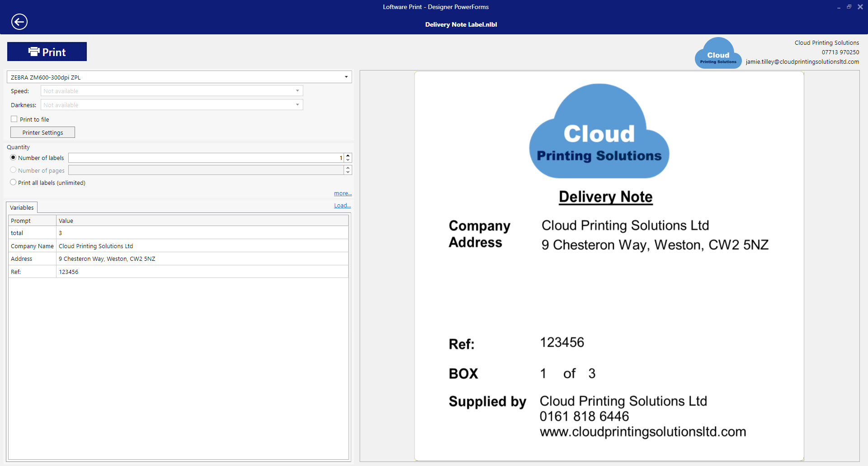
Task: Edit the Company Name value cell
Action: (x=202, y=246)
